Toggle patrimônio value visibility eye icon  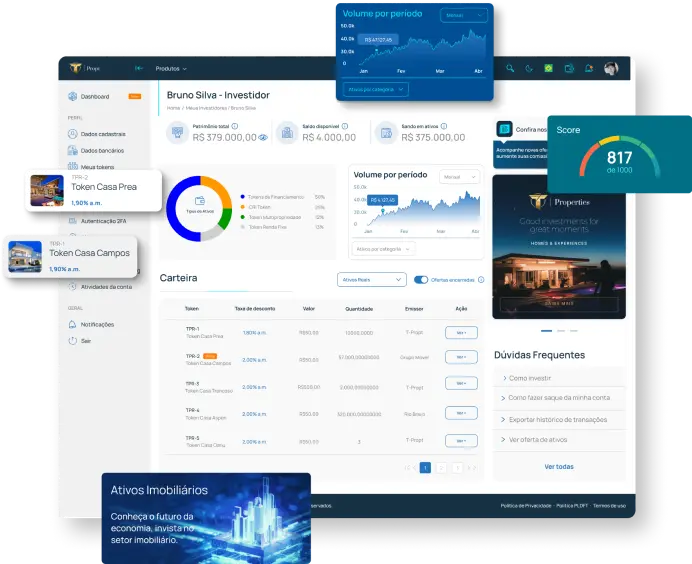(x=263, y=138)
